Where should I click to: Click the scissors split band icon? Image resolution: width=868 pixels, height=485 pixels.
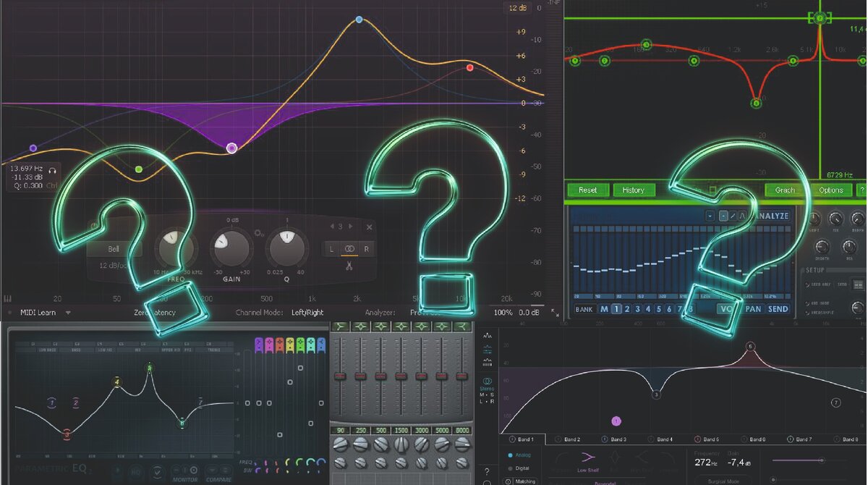(x=349, y=266)
